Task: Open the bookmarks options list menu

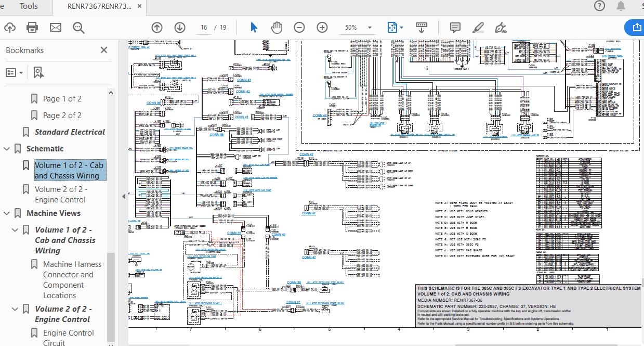Action: (x=14, y=73)
